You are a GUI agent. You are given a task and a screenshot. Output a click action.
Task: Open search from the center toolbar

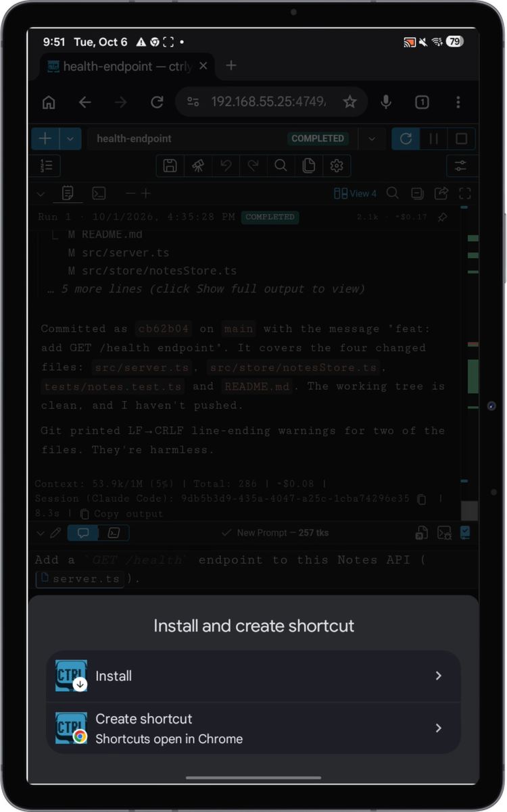pos(281,166)
